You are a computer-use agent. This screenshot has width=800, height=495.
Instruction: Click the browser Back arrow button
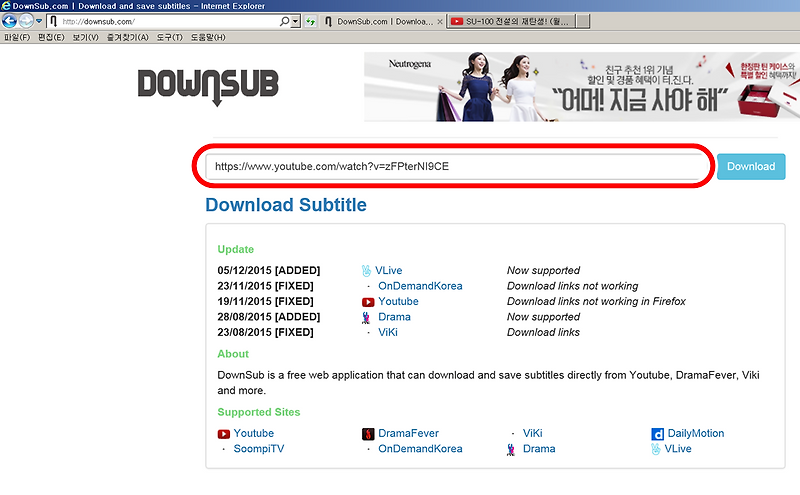[9, 21]
